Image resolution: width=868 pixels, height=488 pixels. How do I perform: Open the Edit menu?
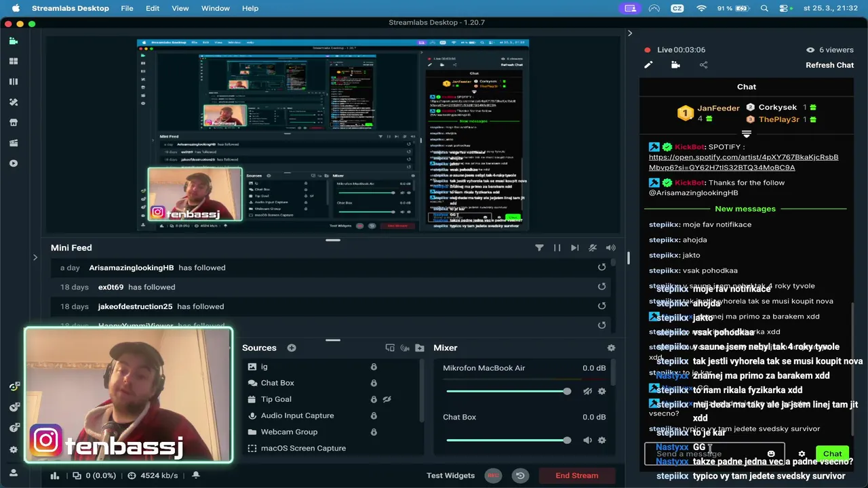click(153, 8)
